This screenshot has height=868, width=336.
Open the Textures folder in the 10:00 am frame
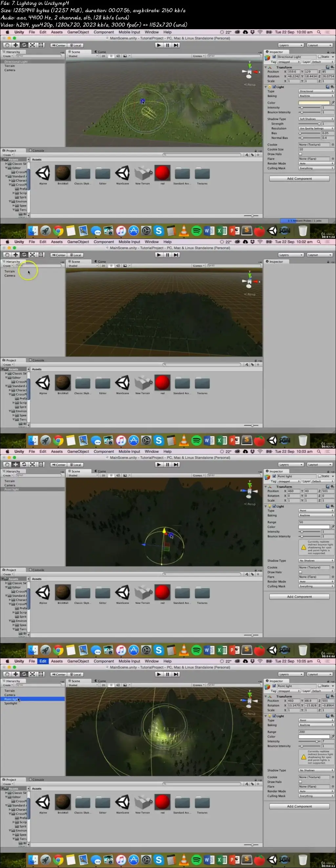[202, 175]
